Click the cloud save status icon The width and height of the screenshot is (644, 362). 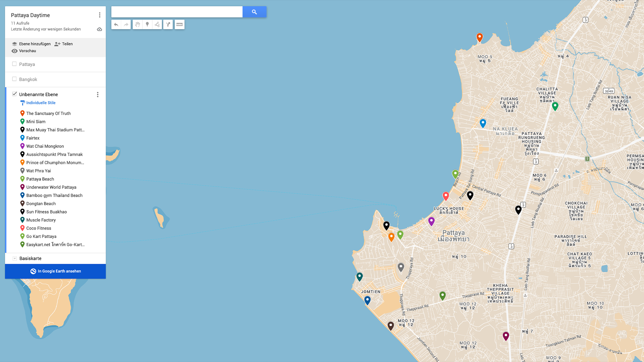coord(100,29)
